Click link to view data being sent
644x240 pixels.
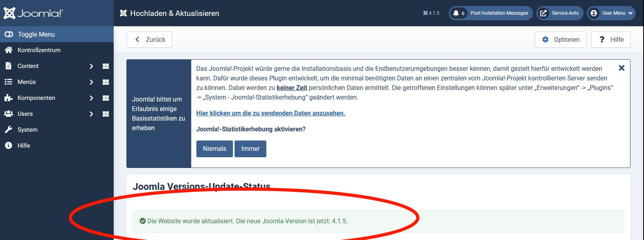click(271, 113)
